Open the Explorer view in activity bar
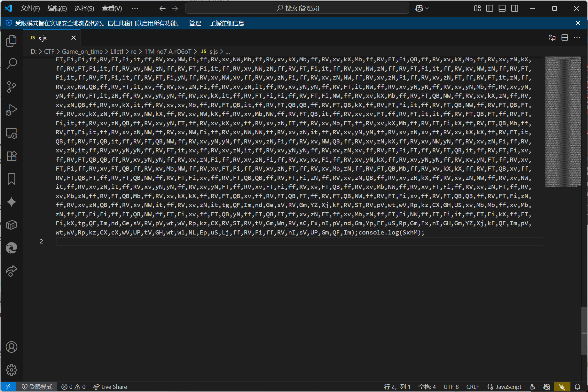This screenshot has width=588, height=392. [12, 41]
